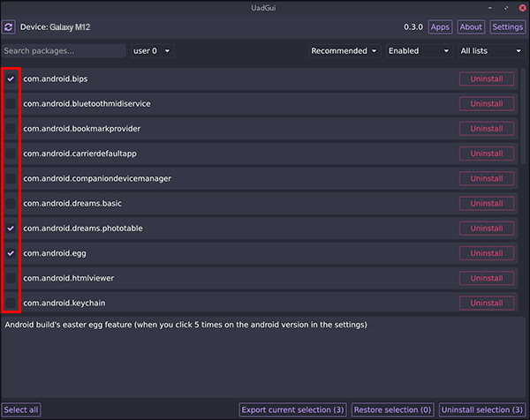Uninstall com.android.dreams.basic
Screen dimensions: 530x420
[x=487, y=203]
